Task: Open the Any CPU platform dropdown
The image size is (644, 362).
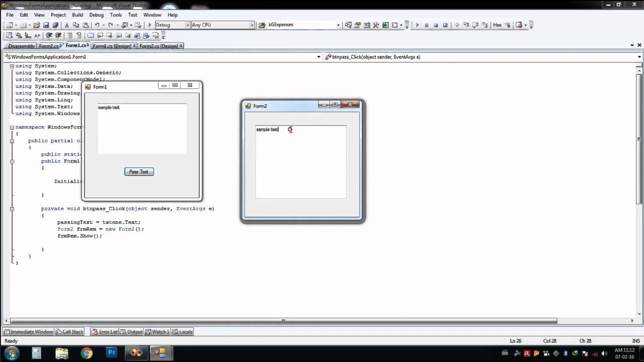Action: point(252,25)
